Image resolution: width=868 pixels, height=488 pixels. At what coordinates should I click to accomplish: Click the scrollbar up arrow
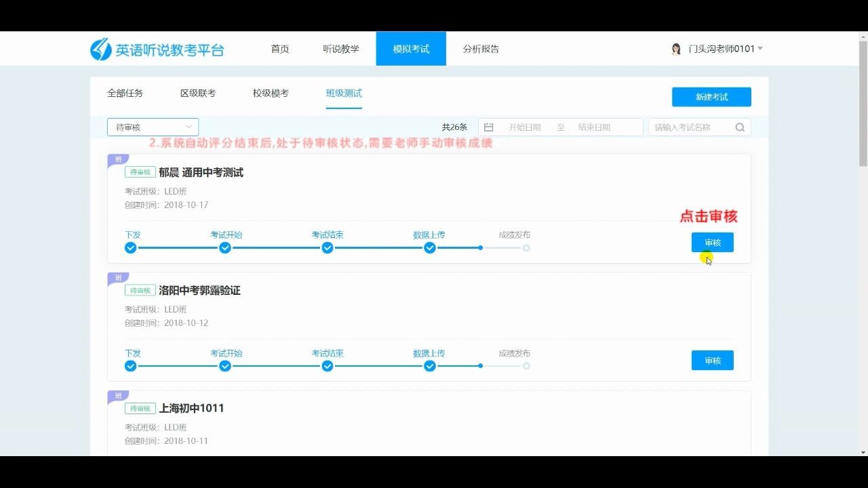tap(863, 36)
